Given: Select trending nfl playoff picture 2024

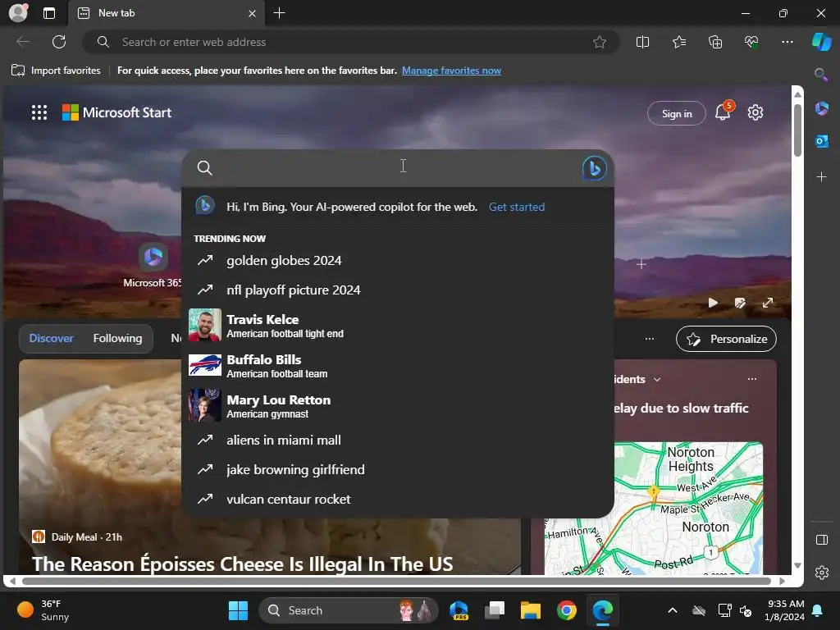Looking at the screenshot, I should coord(398,290).
